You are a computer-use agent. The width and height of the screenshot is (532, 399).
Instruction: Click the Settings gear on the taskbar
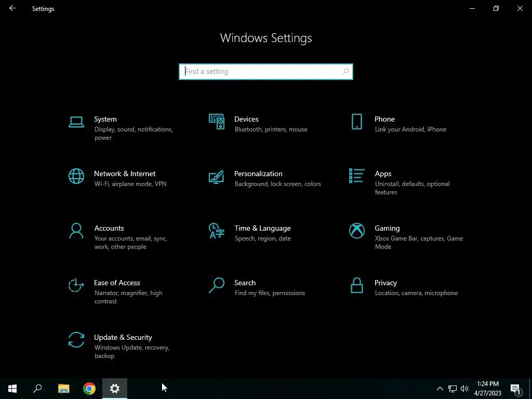point(115,389)
